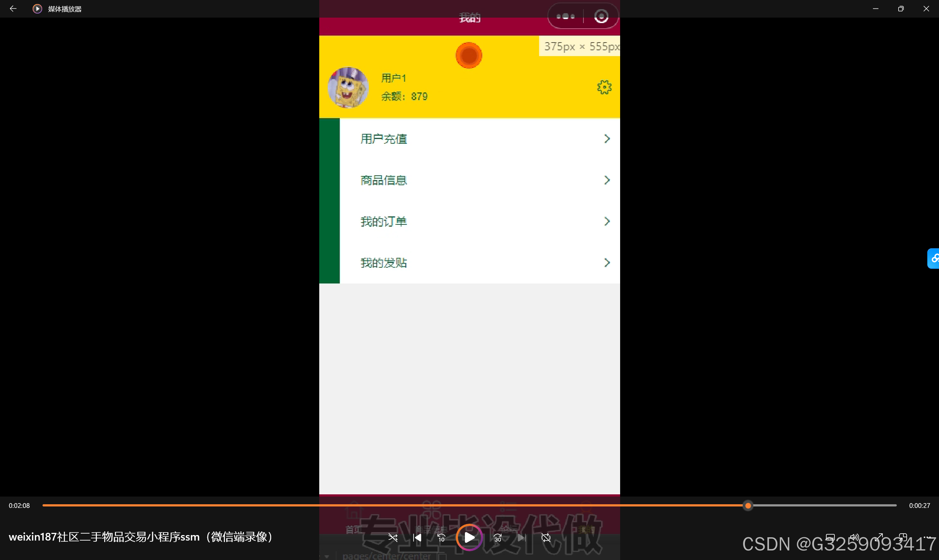Open the more options ellipsis menu
Viewport: 939px width, 560px height.
point(928,537)
